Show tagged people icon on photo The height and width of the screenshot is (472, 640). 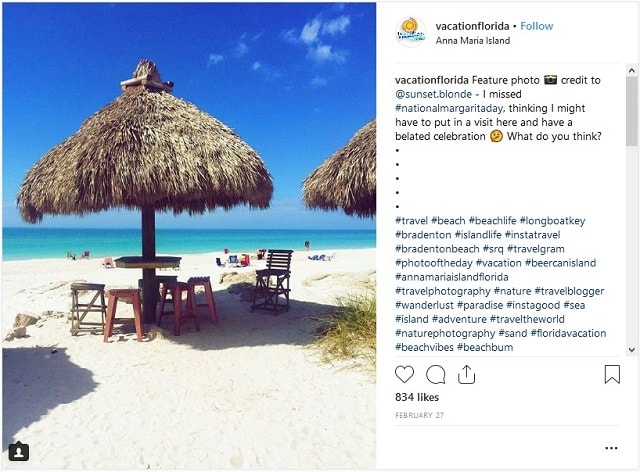(x=18, y=452)
